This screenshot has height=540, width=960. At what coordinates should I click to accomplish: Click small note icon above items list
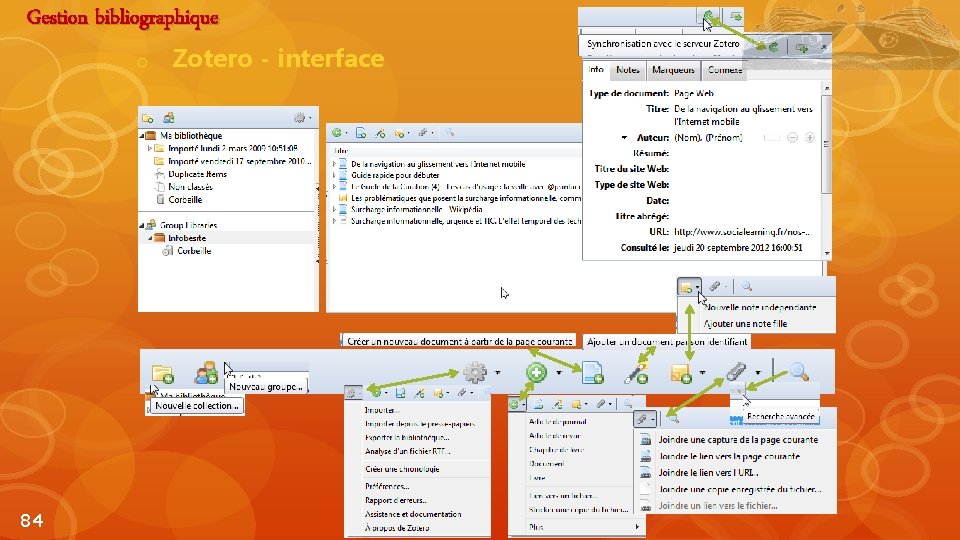pyautogui.click(x=399, y=133)
